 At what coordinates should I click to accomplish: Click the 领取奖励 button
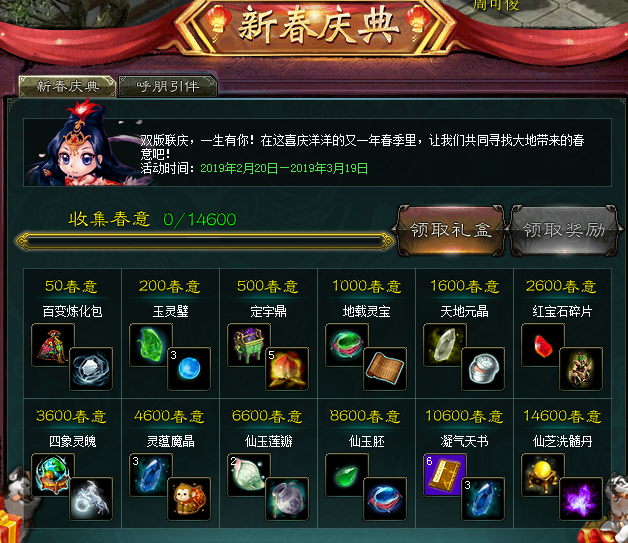tap(564, 230)
